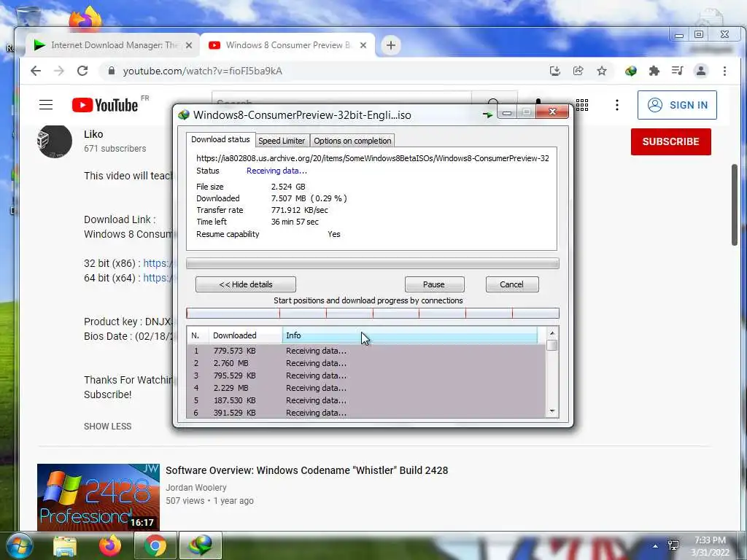
Task: Click the Info column header
Action: point(410,335)
